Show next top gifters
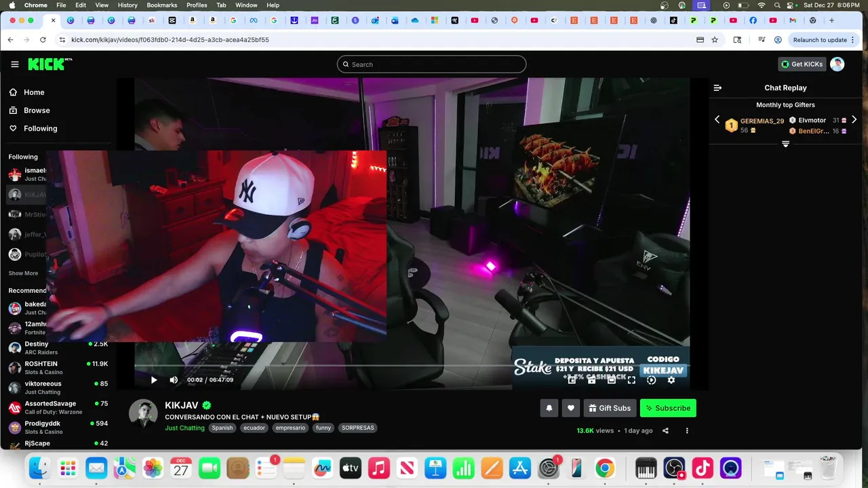 854,120
